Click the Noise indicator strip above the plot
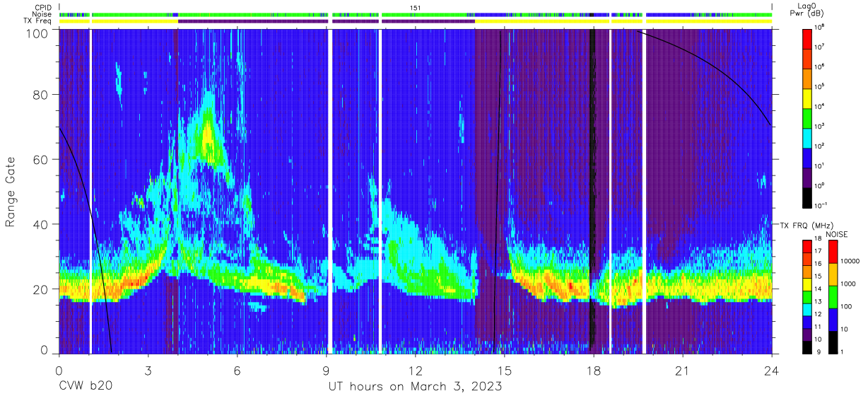Screen dimensions: 868x401 [x=416, y=14]
